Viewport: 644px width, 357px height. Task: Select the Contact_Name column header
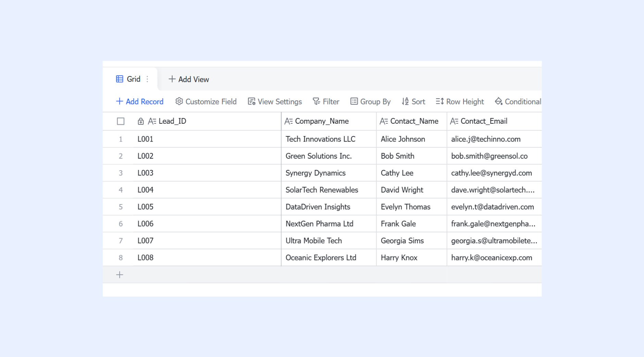[412, 121]
